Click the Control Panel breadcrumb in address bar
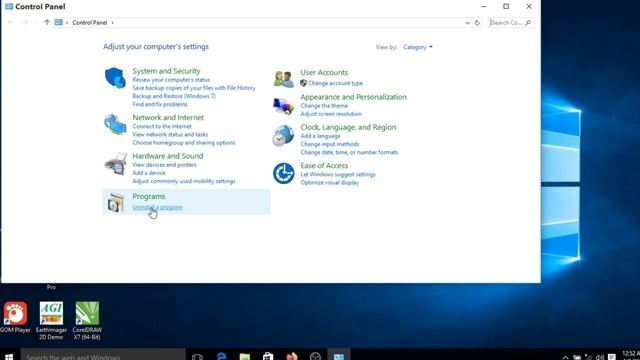This screenshot has width=640, height=360. (x=90, y=23)
